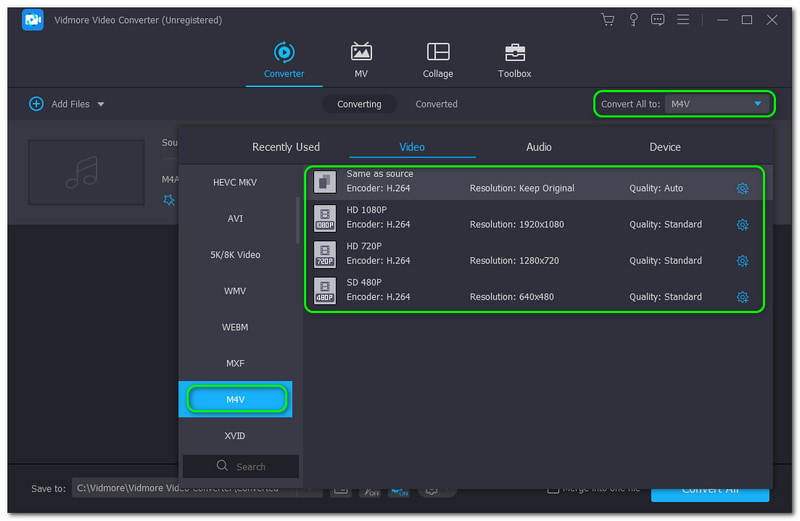800x521 pixels.
Task: Click the Vidmore app logo
Action: 33,20
